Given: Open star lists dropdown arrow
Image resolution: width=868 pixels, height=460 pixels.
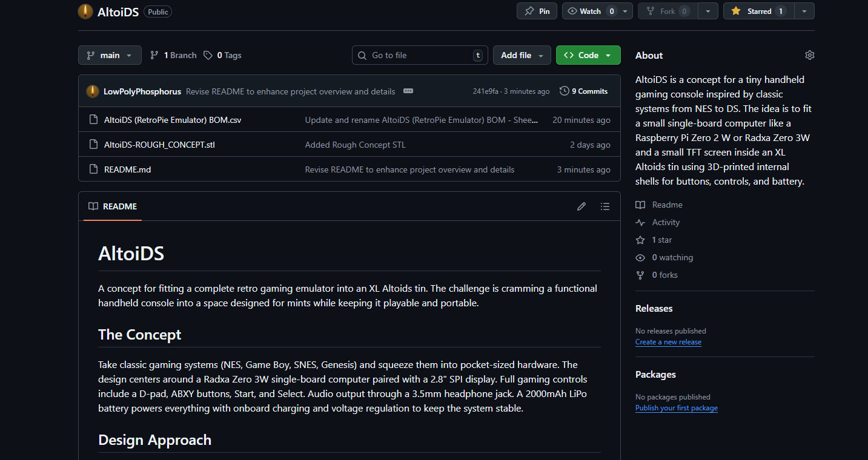Looking at the screenshot, I should tap(804, 11).
